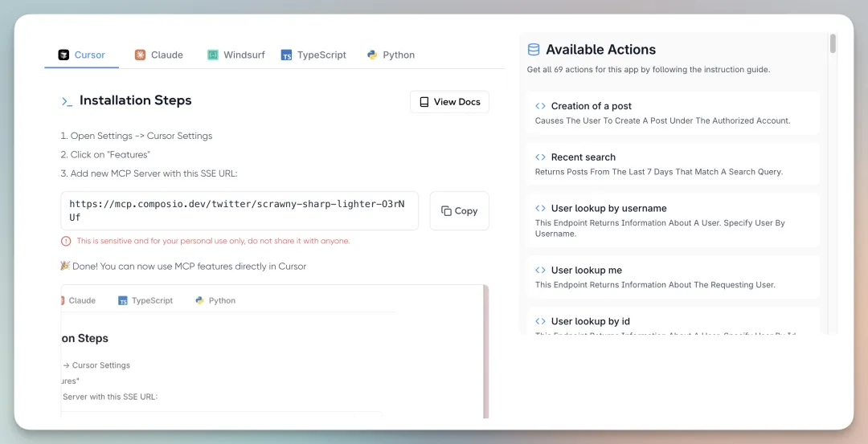
Task: Click the party popper emoji before Done
Action: point(65,266)
